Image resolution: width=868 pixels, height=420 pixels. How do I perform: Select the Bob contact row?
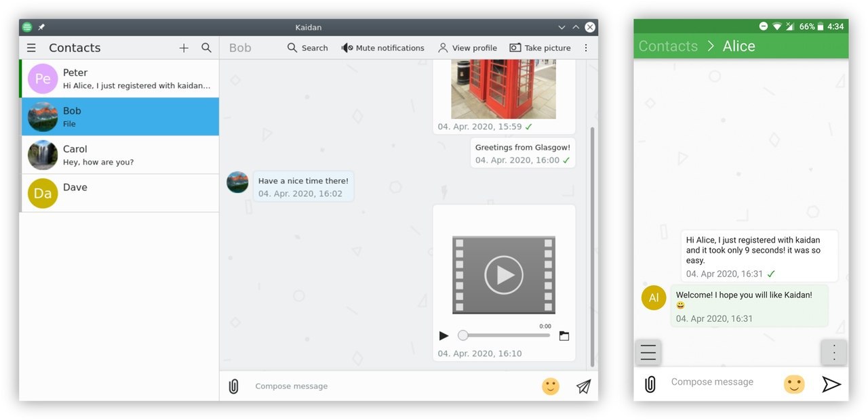point(119,117)
